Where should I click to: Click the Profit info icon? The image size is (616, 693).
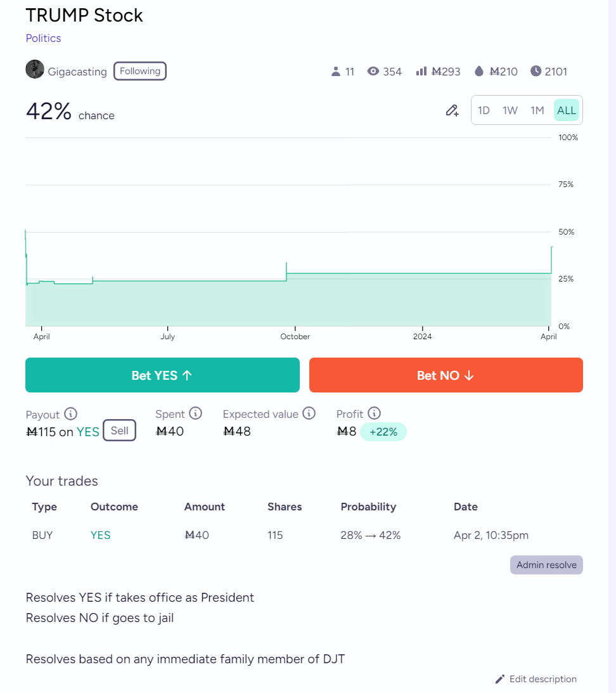374,413
